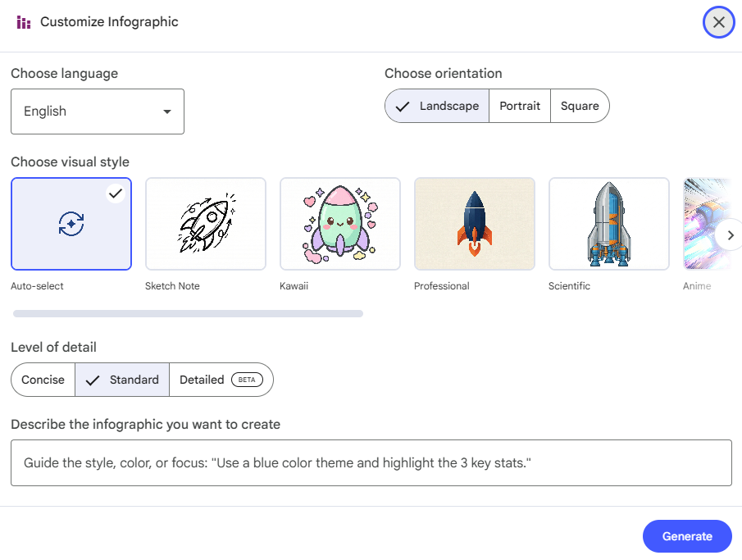
Task: Pick the Kawaii rocket style
Action: tap(339, 223)
